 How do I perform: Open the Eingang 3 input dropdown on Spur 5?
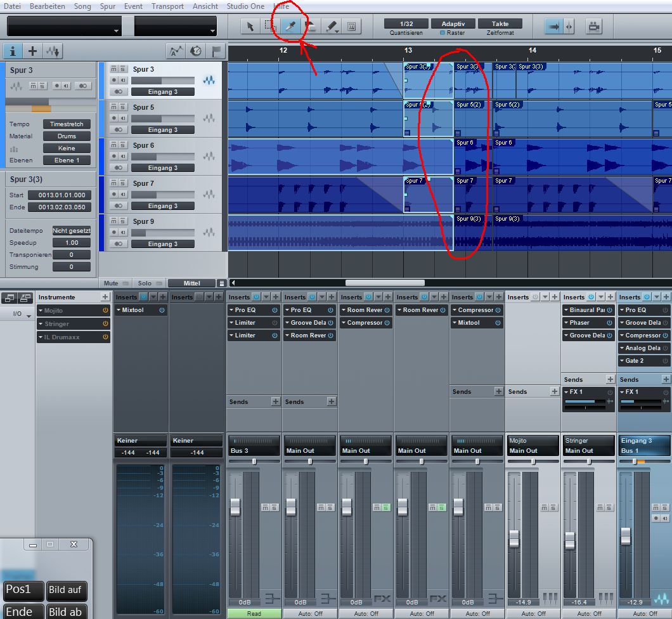[x=163, y=130]
